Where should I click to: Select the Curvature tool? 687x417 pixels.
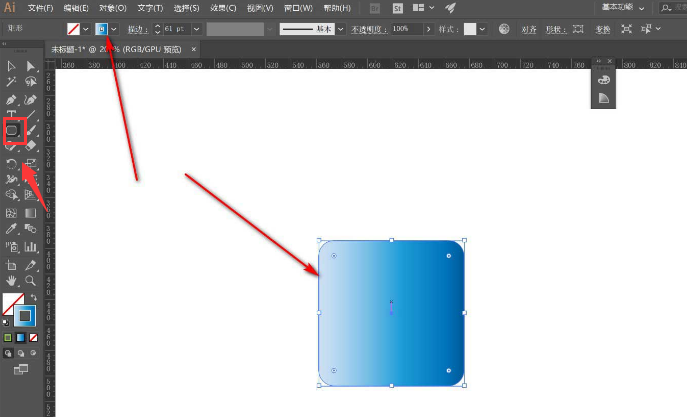tap(30, 100)
